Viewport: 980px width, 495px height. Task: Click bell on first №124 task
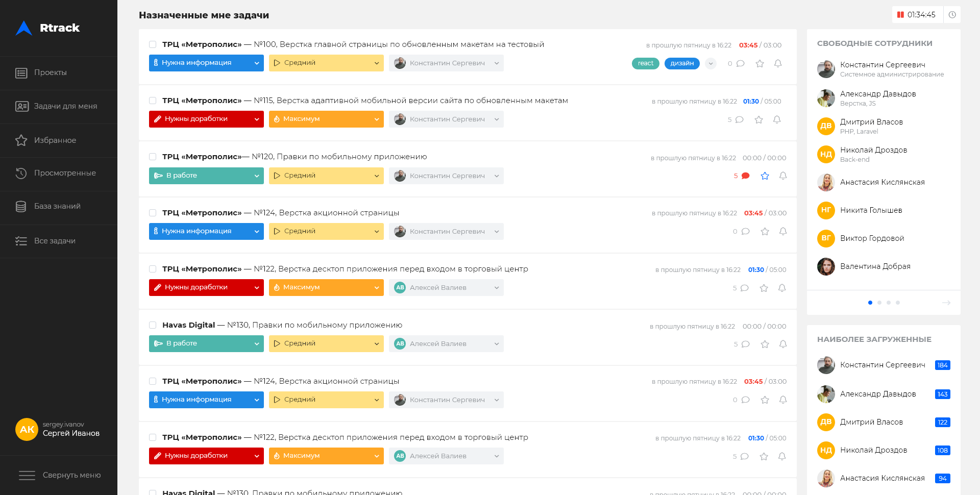783,231
